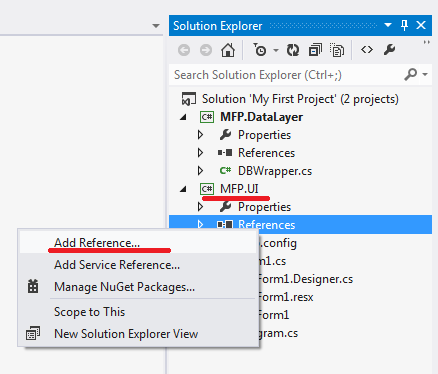438x374 pixels.
Task: Select the MFP.UI project in the tree
Action: point(239,189)
